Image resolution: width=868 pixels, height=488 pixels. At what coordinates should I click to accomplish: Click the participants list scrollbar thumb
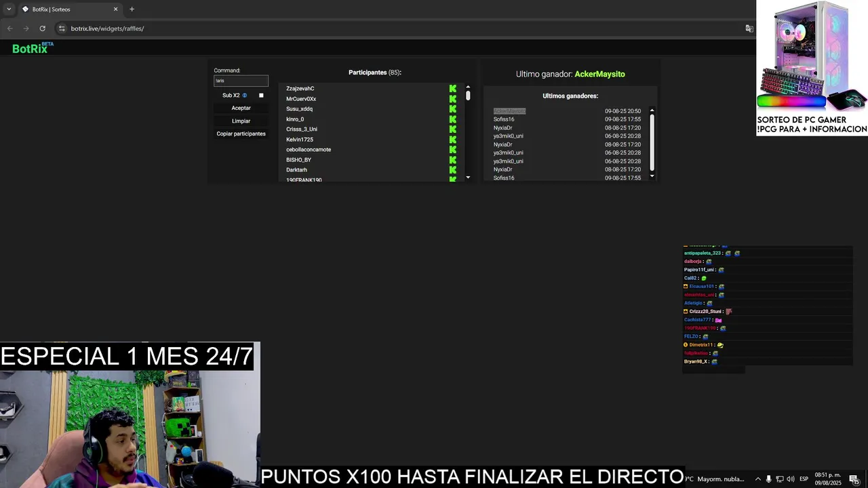pos(468,96)
